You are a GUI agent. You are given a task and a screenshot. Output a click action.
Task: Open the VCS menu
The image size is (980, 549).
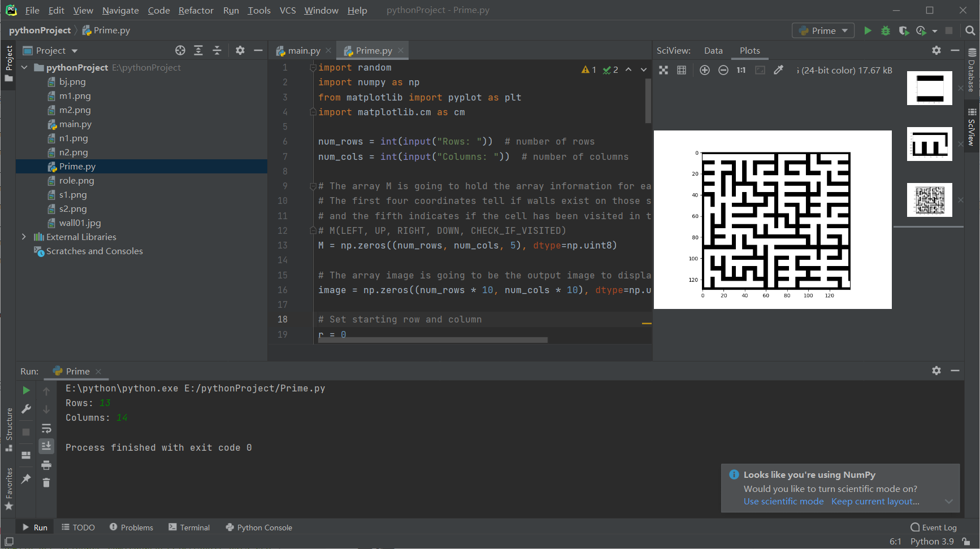(288, 10)
